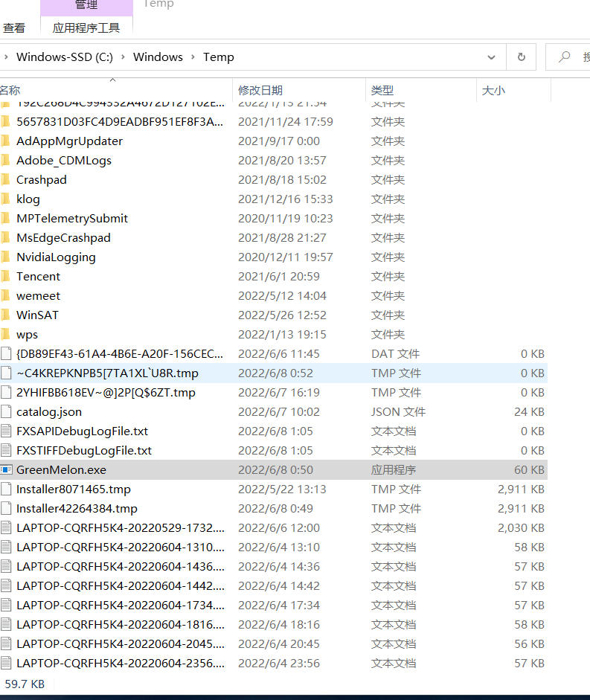Click the catalog.json file icon
Image resolution: width=590 pixels, height=700 pixels.
coord(7,412)
